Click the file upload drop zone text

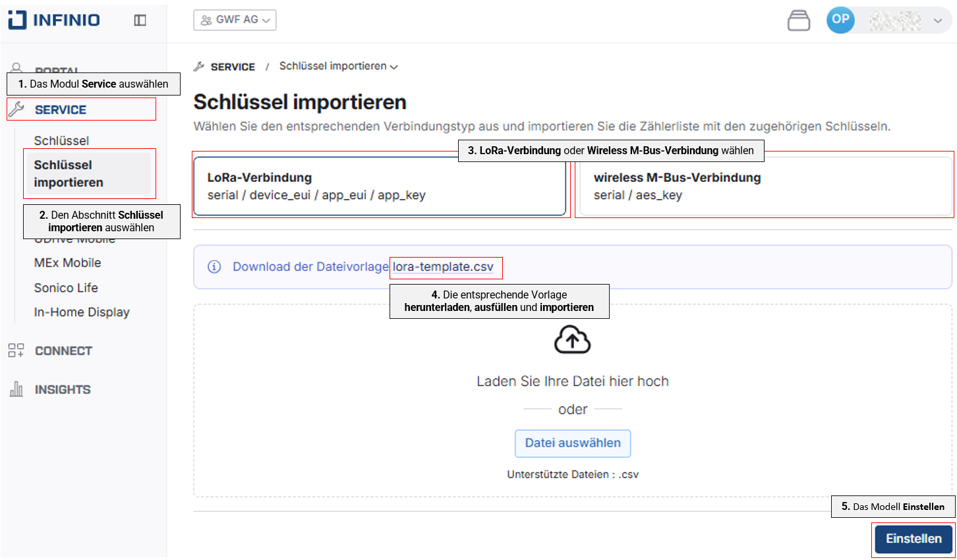(572, 381)
